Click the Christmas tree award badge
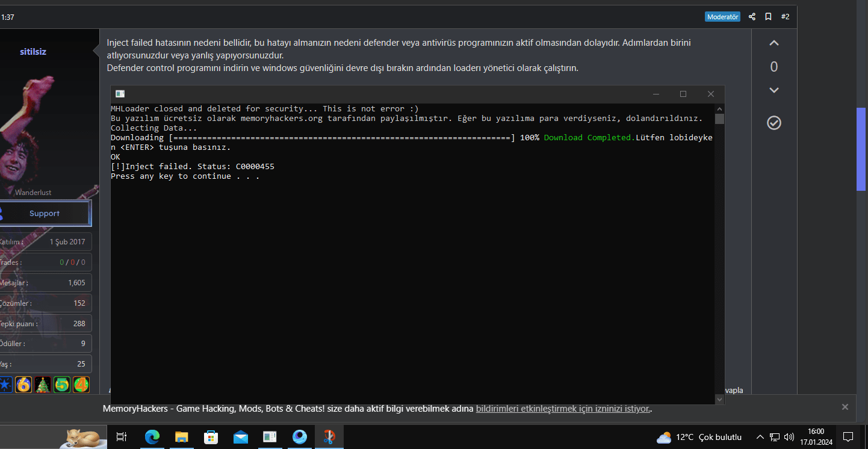 43,385
